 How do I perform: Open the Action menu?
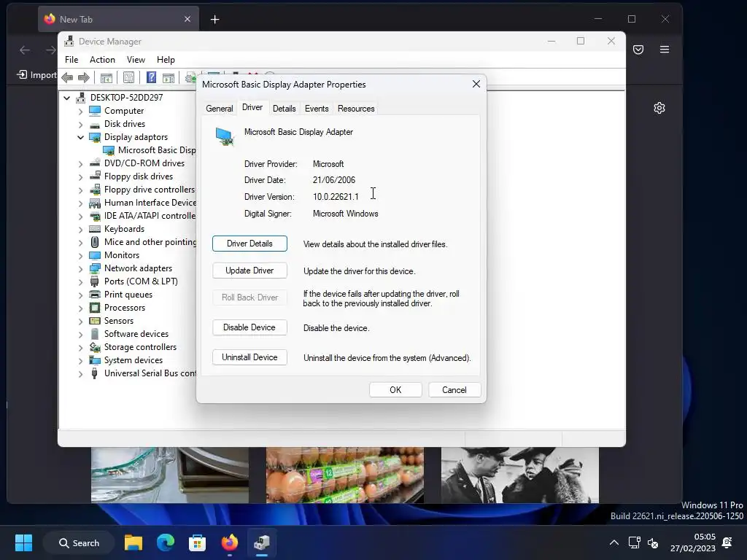pyautogui.click(x=102, y=60)
